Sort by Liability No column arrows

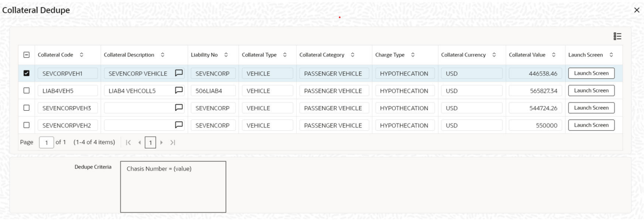coord(226,55)
